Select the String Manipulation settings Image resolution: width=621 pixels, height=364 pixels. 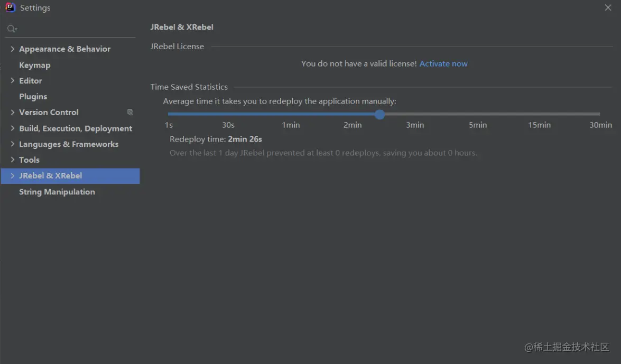[57, 192]
